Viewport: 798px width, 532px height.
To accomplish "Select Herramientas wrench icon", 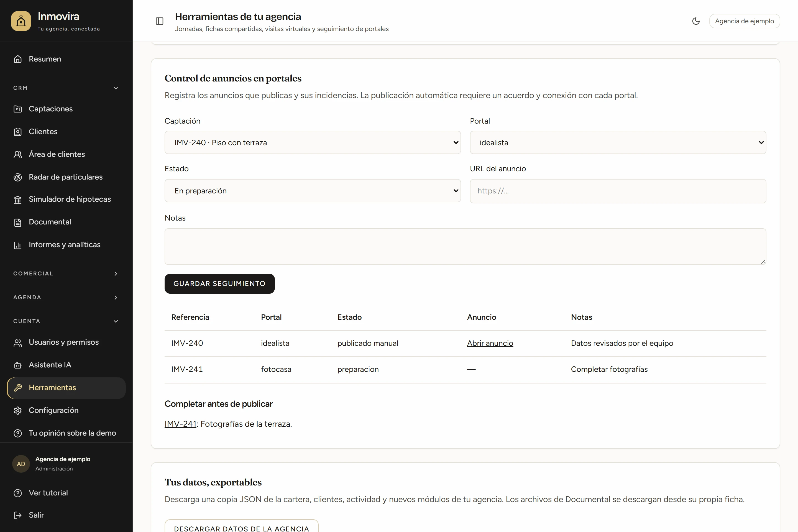I will click(18, 388).
